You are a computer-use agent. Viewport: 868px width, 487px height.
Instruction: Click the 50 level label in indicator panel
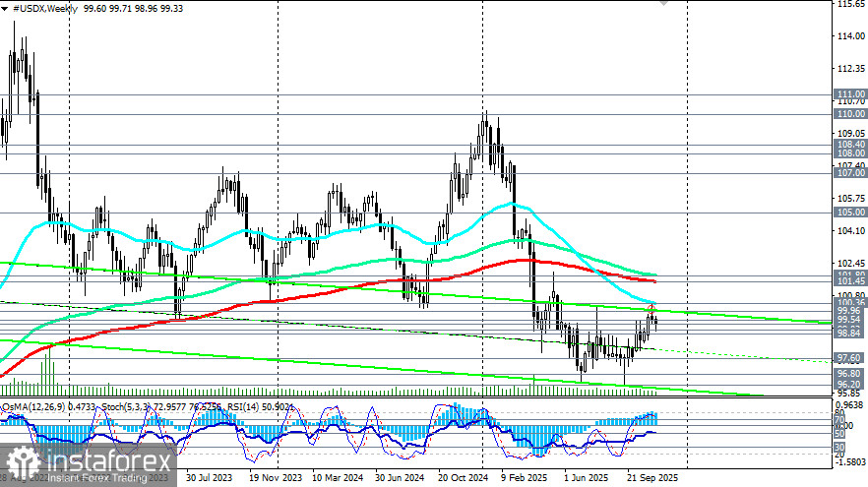(x=839, y=434)
